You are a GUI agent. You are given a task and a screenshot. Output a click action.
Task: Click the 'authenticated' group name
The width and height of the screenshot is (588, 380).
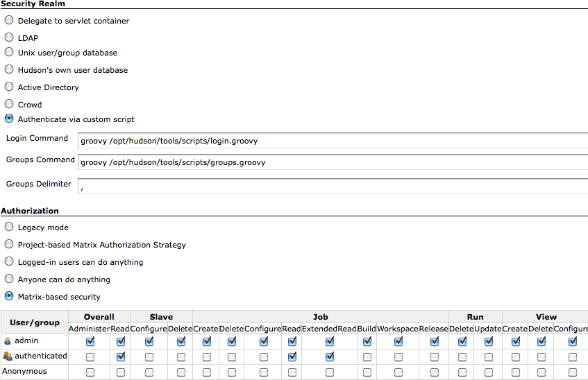pyautogui.click(x=41, y=356)
